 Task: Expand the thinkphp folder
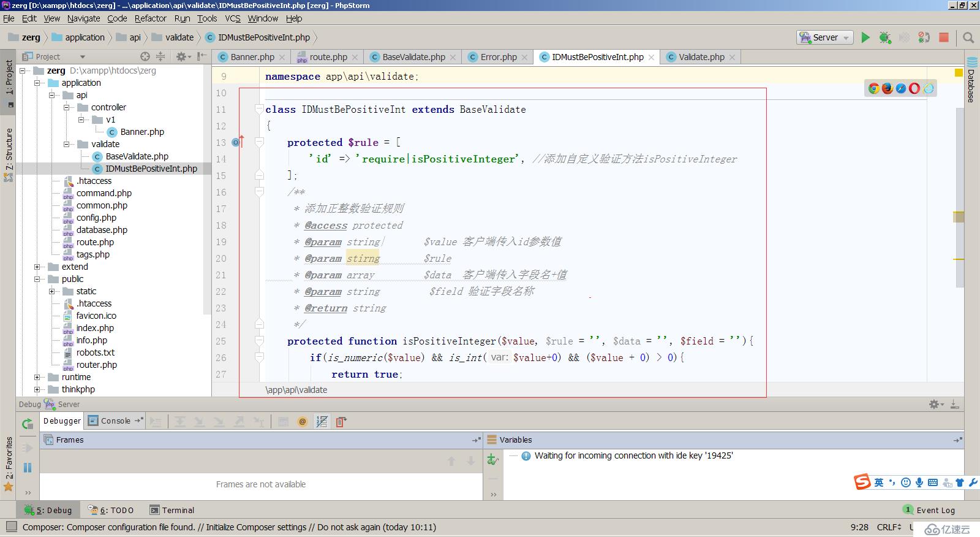click(x=37, y=389)
